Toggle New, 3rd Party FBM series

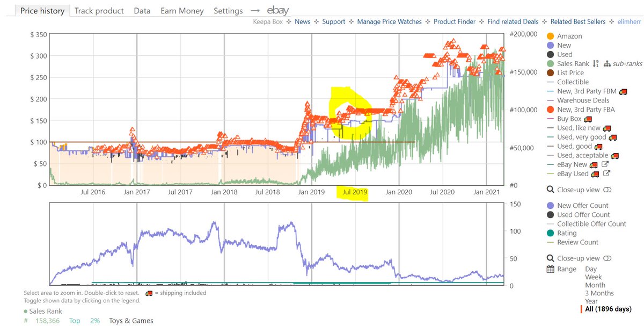(x=582, y=91)
